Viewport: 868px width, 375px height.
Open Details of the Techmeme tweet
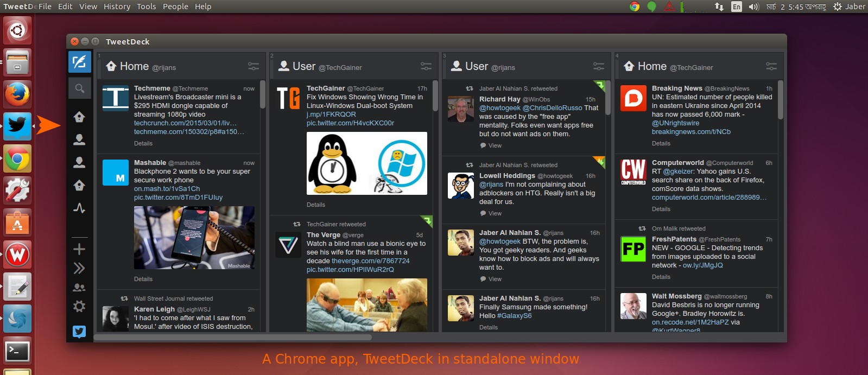143,143
